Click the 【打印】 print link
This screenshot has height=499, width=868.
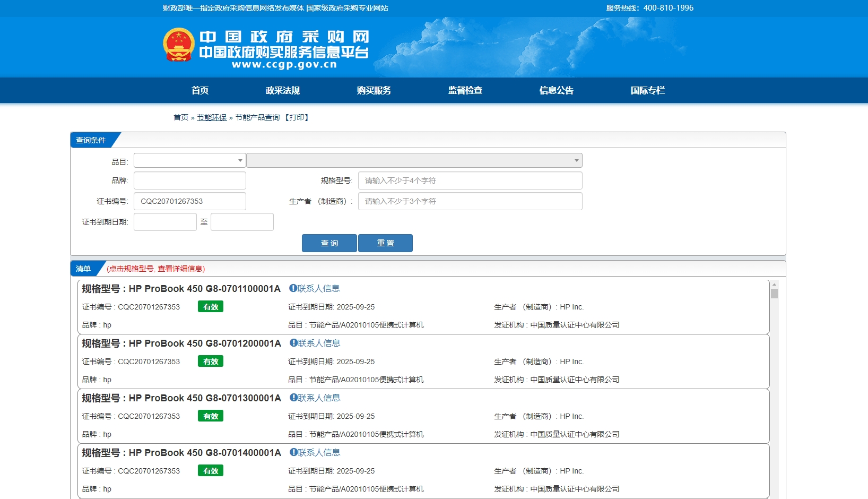(297, 117)
